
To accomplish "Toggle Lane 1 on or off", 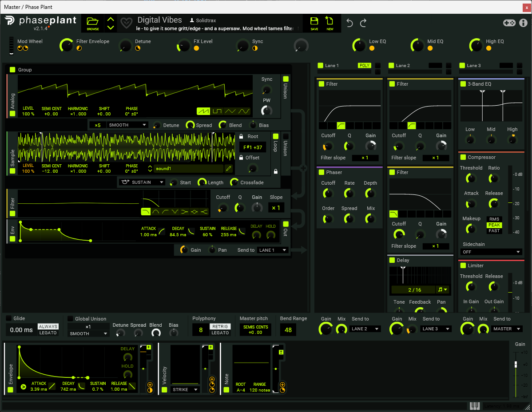I will pyautogui.click(x=320, y=65).
